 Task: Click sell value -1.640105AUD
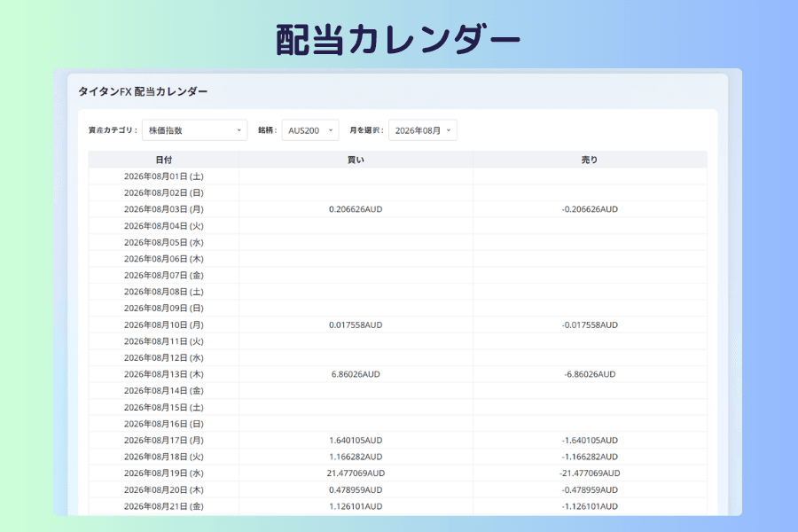(x=590, y=441)
